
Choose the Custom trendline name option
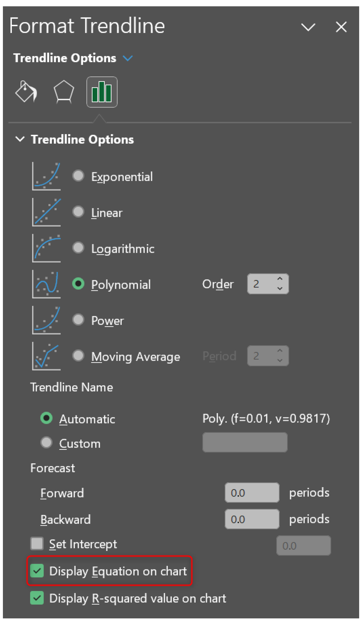tap(47, 443)
